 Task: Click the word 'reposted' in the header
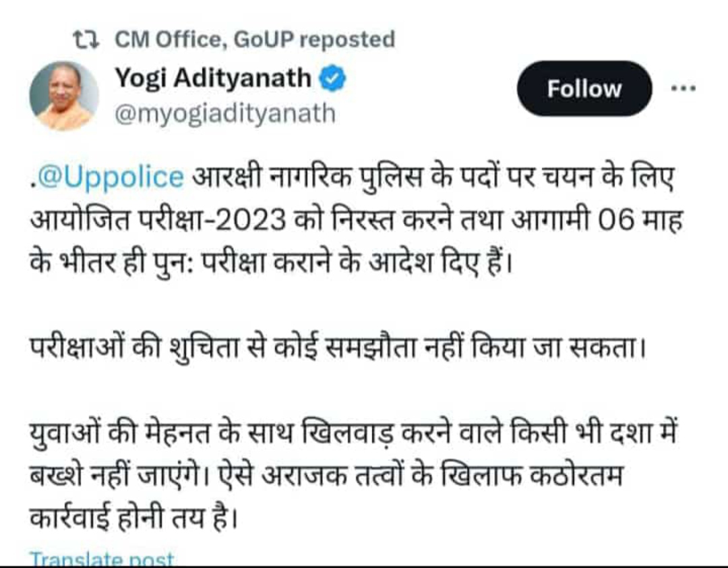click(x=346, y=40)
